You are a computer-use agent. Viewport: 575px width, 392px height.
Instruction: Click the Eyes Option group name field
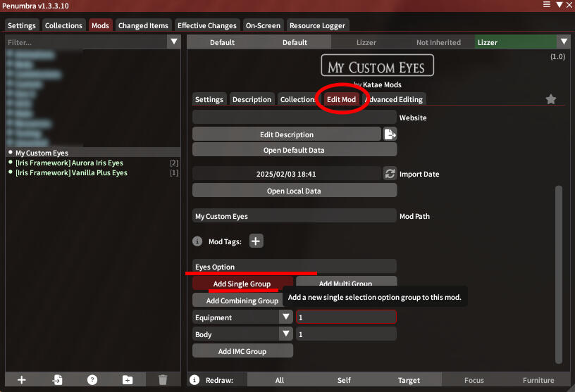coord(294,267)
